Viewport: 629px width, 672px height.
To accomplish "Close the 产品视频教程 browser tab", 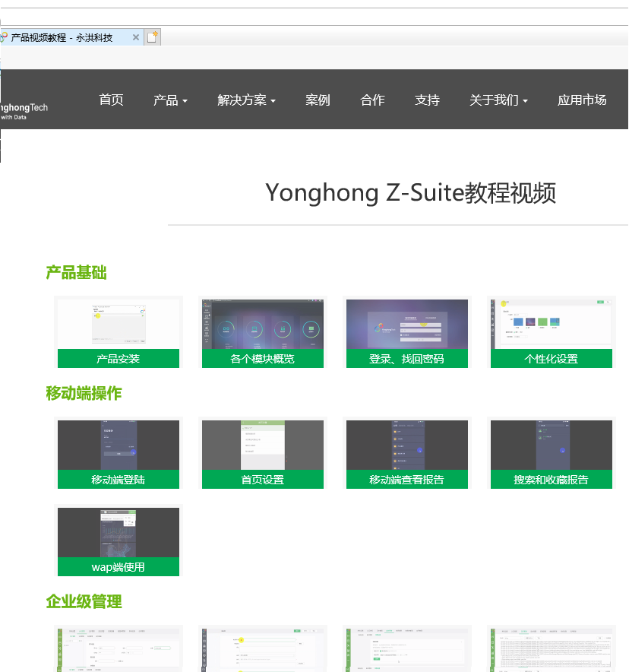I will (136, 37).
